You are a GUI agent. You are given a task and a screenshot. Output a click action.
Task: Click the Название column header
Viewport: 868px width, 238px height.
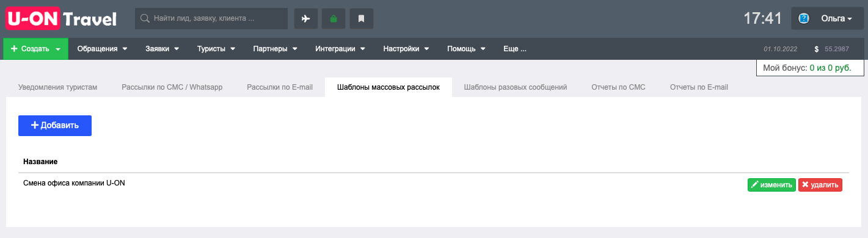click(x=40, y=162)
